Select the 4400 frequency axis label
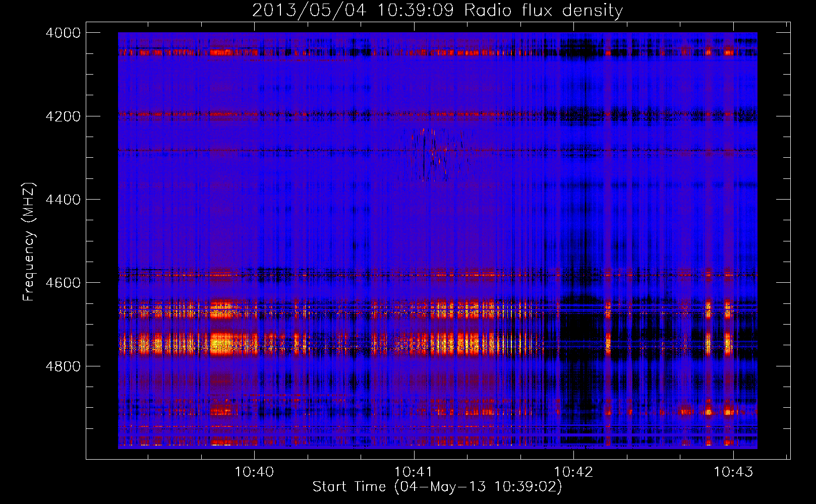 [x=63, y=200]
